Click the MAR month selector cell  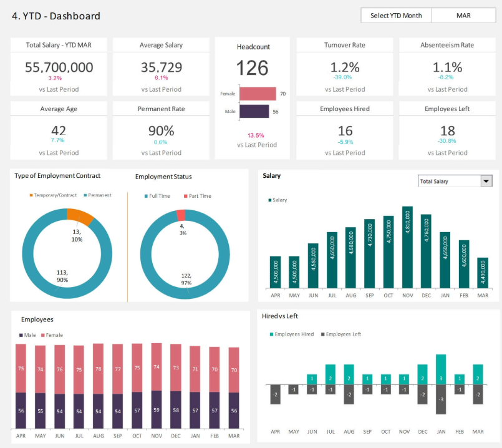[x=459, y=16]
